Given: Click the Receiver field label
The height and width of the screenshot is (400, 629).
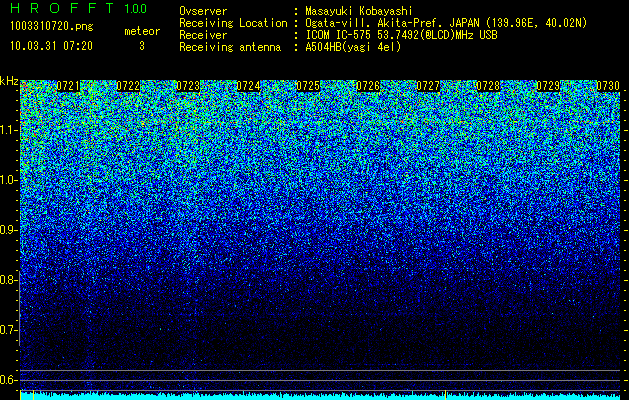Looking at the screenshot, I should (x=203, y=35).
